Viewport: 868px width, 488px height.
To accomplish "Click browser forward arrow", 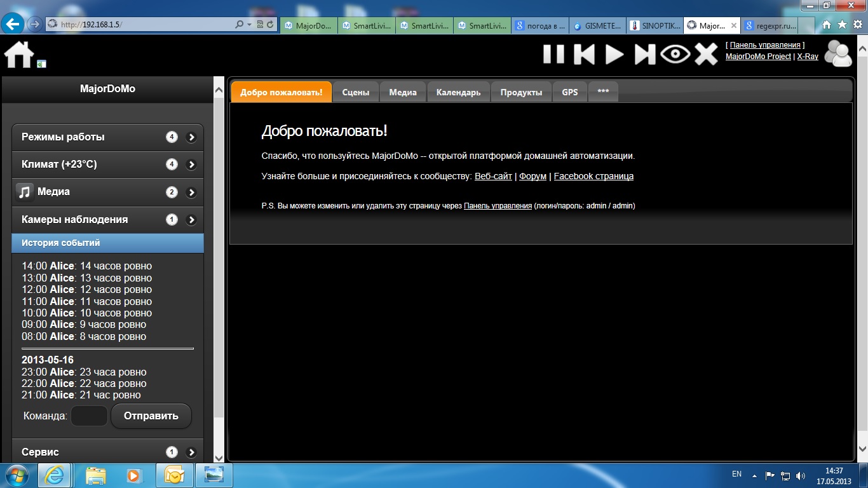I will 35,24.
